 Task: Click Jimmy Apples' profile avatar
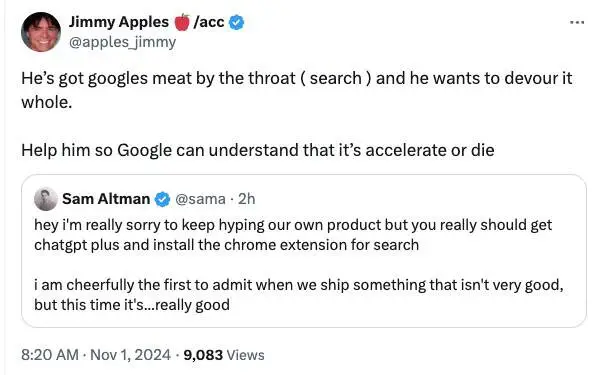[x=41, y=32]
